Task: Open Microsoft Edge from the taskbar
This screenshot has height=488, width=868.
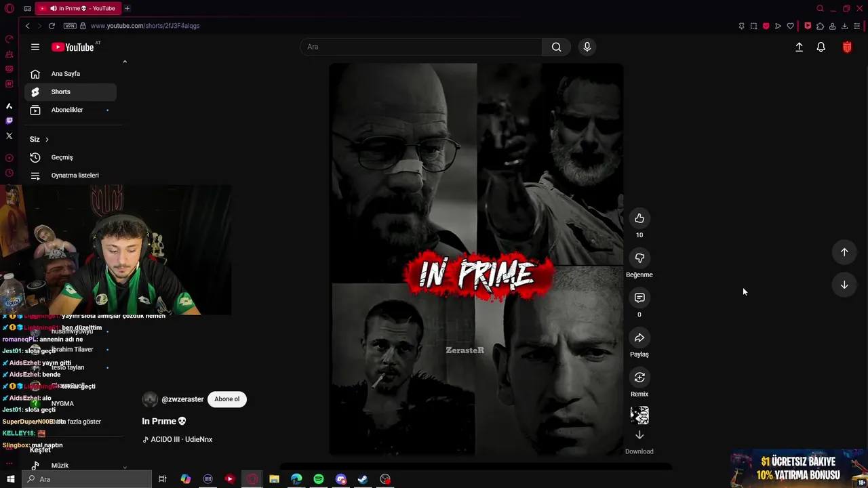Action: (x=296, y=479)
